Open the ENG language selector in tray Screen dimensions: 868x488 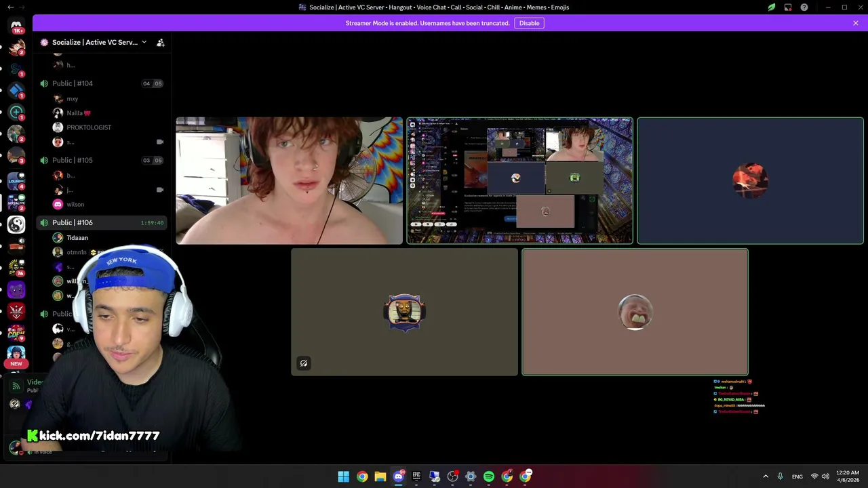pos(797,476)
